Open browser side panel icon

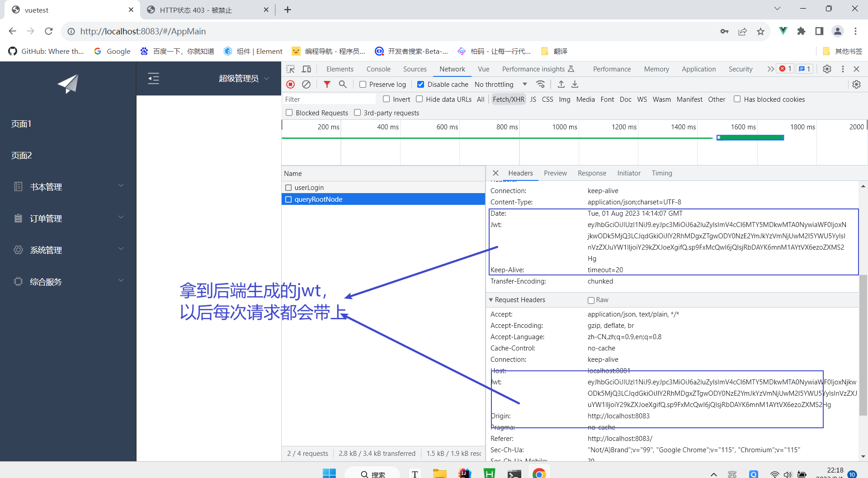click(819, 31)
